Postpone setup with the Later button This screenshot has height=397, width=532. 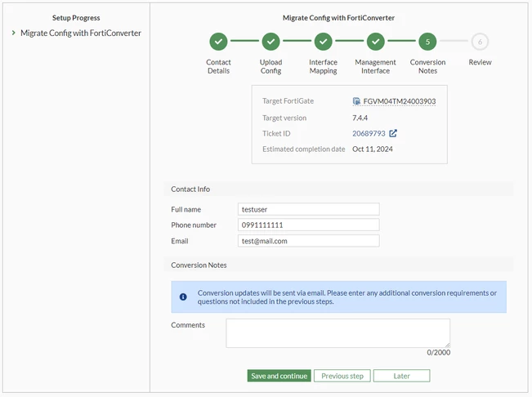pos(402,376)
